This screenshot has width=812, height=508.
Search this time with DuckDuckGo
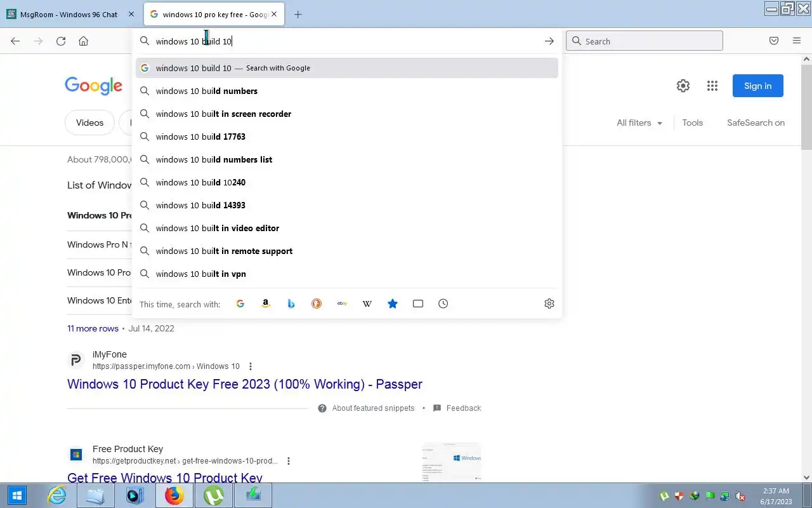coord(317,304)
